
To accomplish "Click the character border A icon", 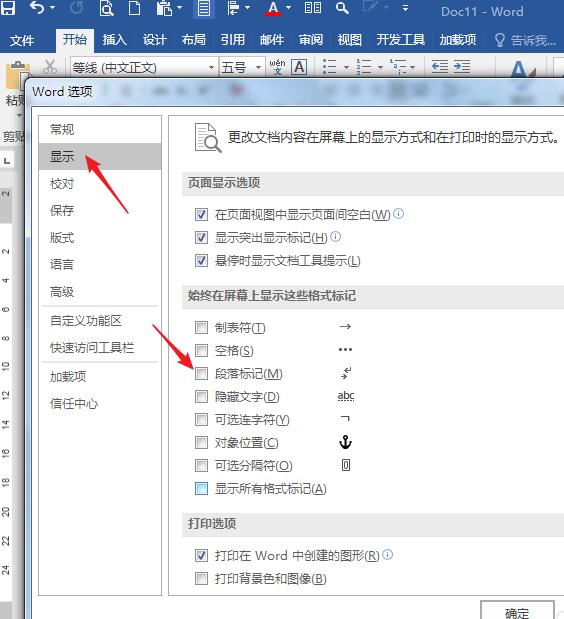I will tap(299, 67).
